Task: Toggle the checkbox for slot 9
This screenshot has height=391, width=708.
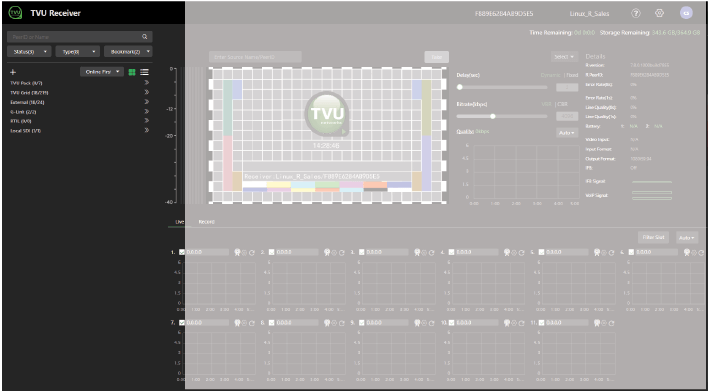Action: [362, 323]
